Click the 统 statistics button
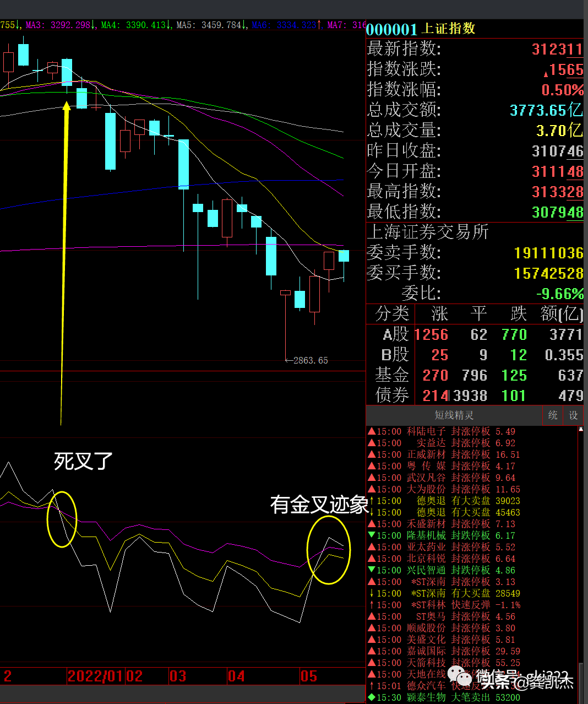Image resolution: width=588 pixels, height=704 pixels. point(553,415)
